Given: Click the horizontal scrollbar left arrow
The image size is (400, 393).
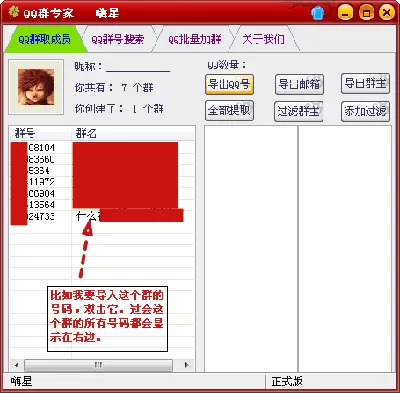Looking at the screenshot, I should 17,365.
